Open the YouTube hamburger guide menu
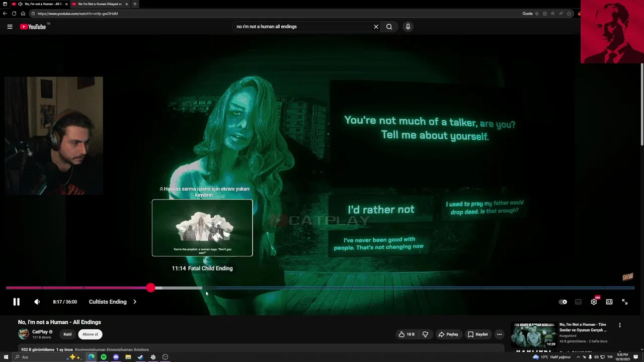Viewport: 644px width, 362px height. pyautogui.click(x=10, y=27)
